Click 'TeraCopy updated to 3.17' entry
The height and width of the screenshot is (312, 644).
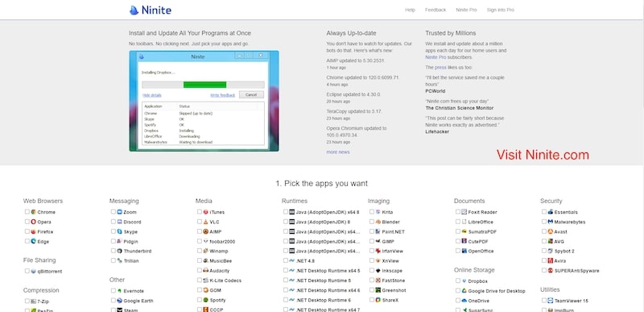(354, 111)
